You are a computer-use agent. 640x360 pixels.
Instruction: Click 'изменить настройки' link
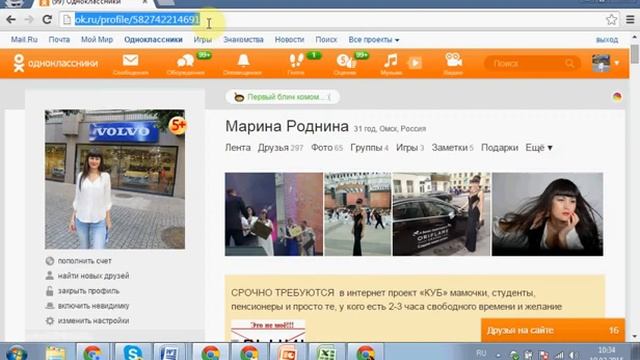point(93,321)
